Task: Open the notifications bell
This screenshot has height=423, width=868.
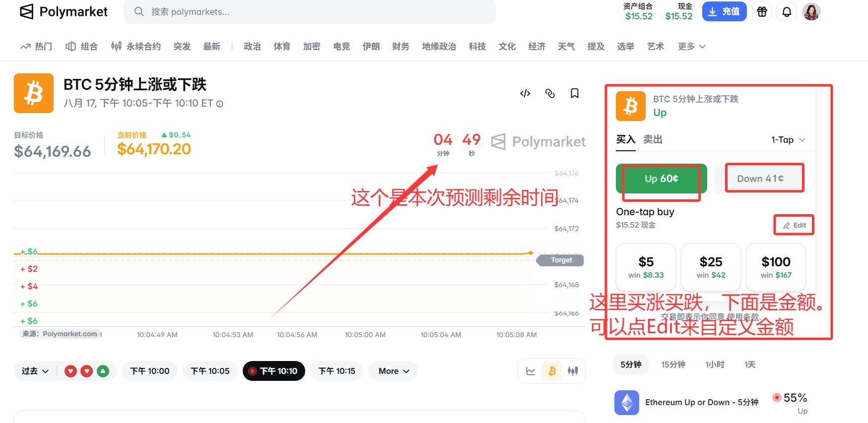Action: point(787,12)
